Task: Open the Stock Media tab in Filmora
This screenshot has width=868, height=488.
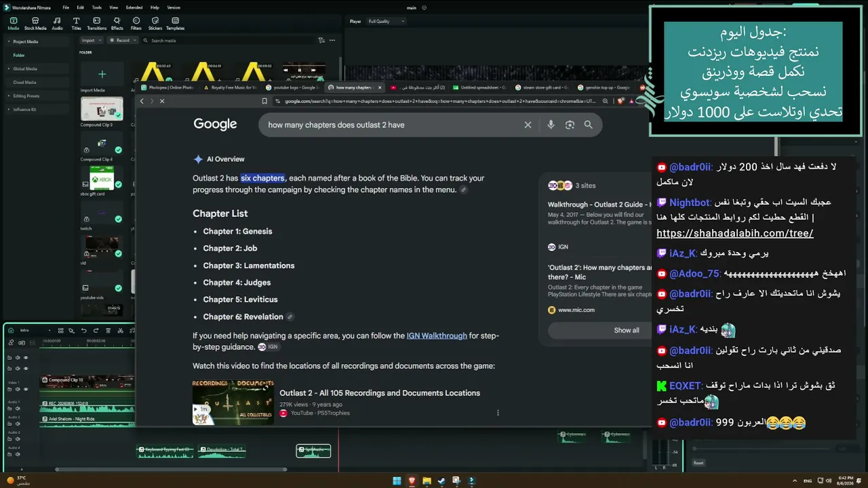Action: tap(35, 24)
